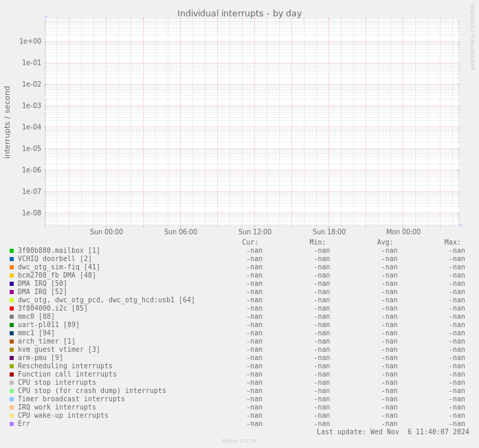Click the orange dwc_otg_sim-fiq legend swatch

tap(12, 267)
